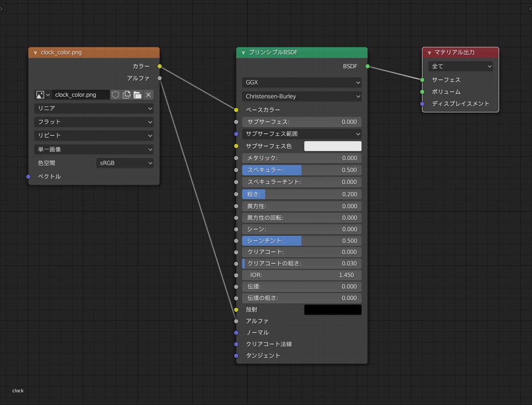Viewport: 532px width, 405px height.
Task: Open the GGX distribution dropdown
Action: [x=302, y=83]
